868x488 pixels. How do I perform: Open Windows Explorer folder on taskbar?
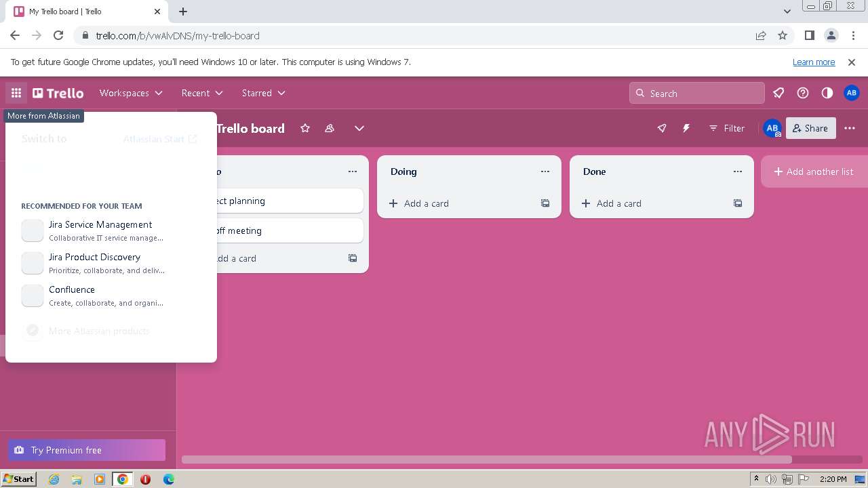click(x=77, y=479)
